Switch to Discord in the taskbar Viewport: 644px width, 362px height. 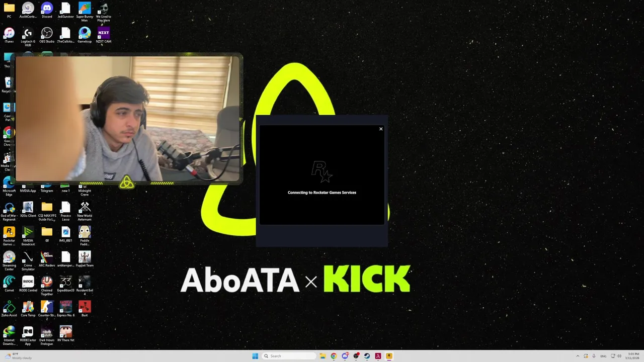[345, 356]
